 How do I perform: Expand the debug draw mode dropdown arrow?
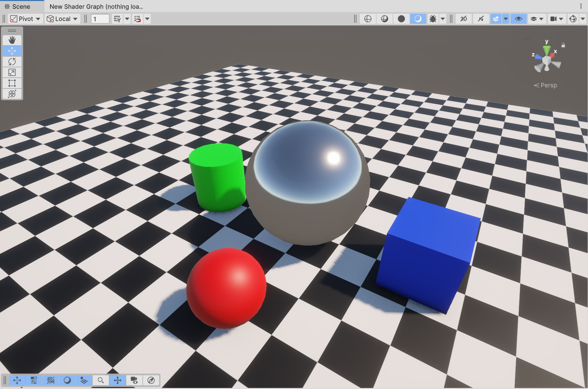point(443,19)
